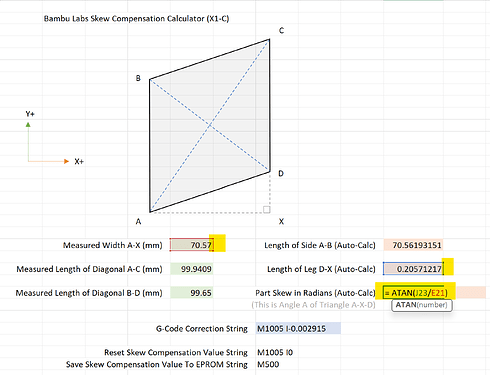The height and width of the screenshot is (375, 490).
Task: Select the M1005 I-0.002915 correction string cell
Action: (x=298, y=329)
